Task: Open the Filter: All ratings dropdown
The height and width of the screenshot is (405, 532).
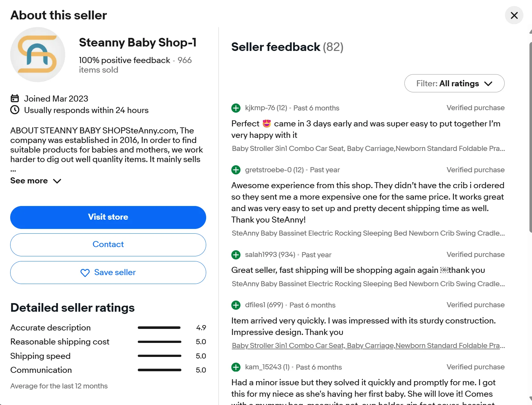Action: (x=454, y=83)
